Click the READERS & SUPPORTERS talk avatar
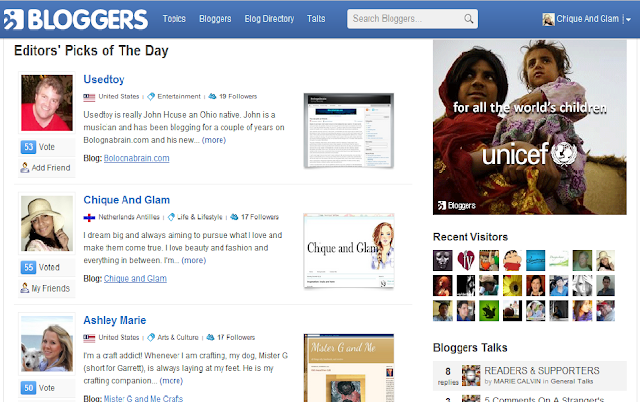Viewport: 640px width, 402px height. (471, 375)
